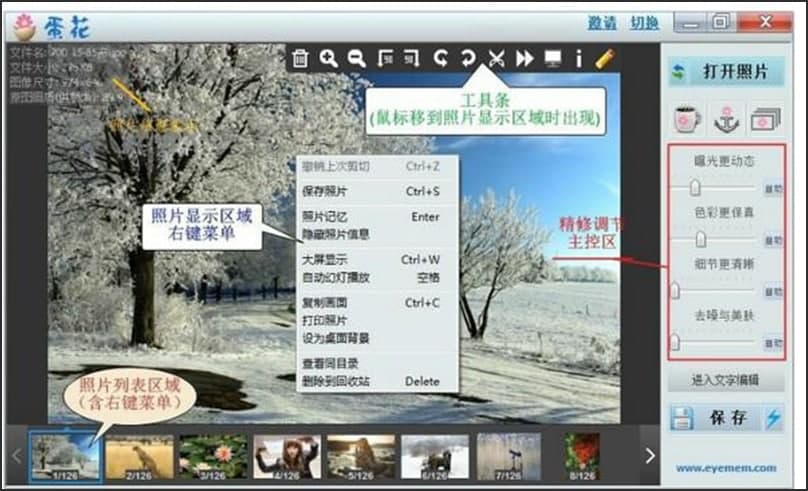
Task: Select thumbnail 2/126 with the cheetah
Action: (139, 456)
